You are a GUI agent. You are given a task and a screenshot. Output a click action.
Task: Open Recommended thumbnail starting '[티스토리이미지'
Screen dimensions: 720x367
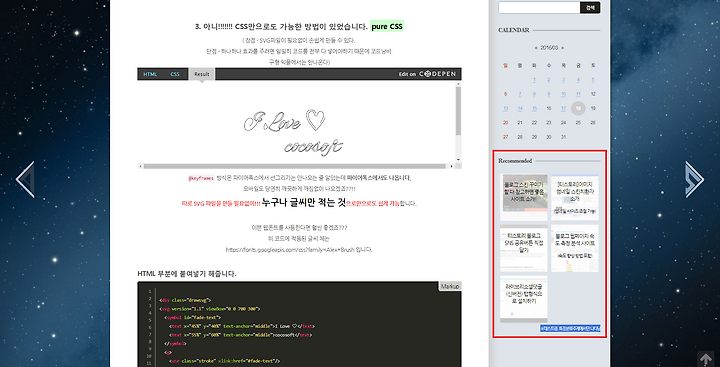tap(575, 198)
